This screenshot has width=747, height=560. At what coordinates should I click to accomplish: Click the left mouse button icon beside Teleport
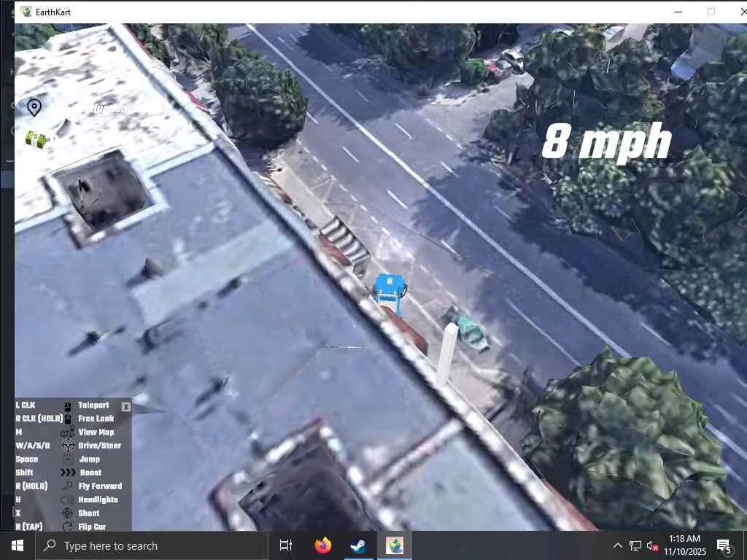[68, 405]
